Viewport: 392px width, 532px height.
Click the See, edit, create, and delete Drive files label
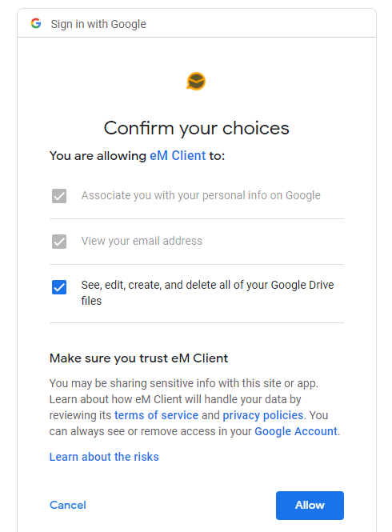pyautogui.click(x=207, y=293)
